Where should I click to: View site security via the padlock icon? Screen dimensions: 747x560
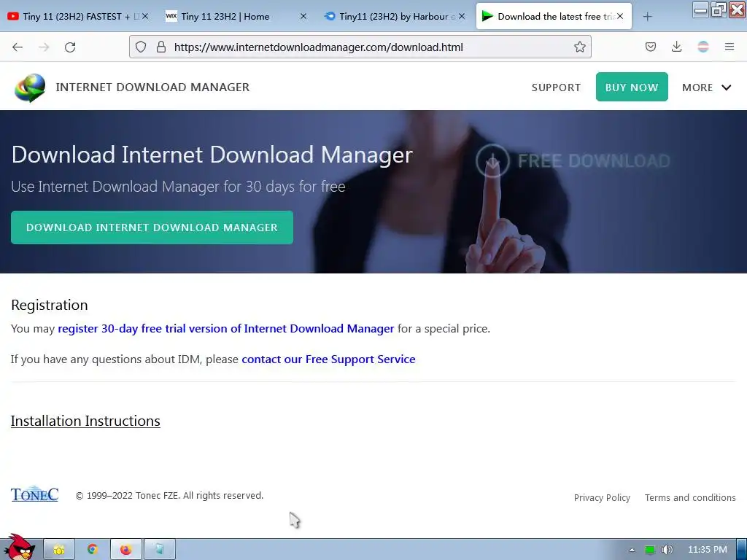pos(161,47)
